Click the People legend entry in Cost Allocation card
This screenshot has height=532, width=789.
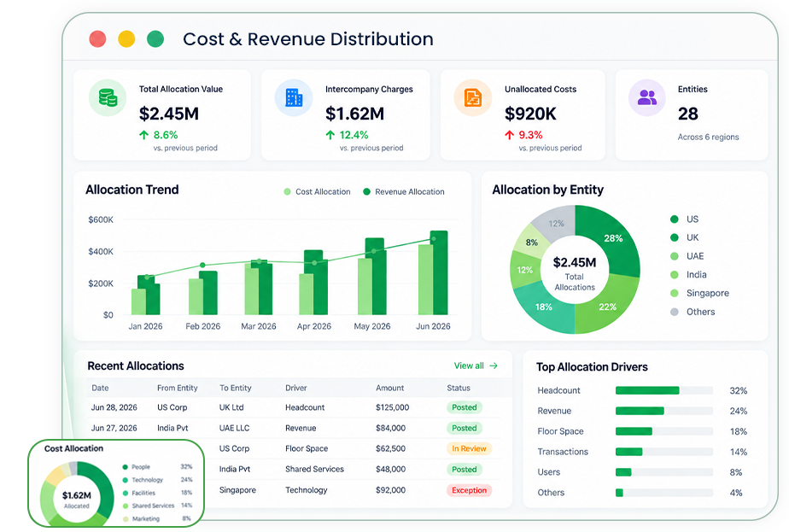pyautogui.click(x=157, y=467)
